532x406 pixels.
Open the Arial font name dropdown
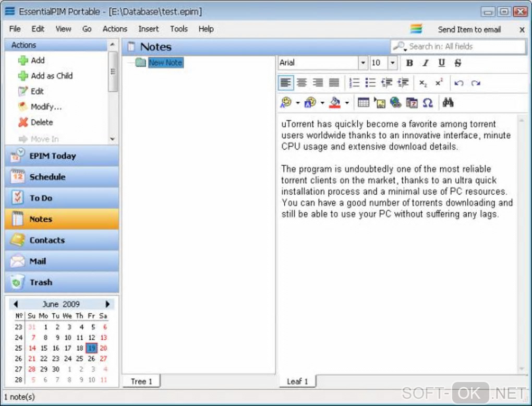pos(362,63)
